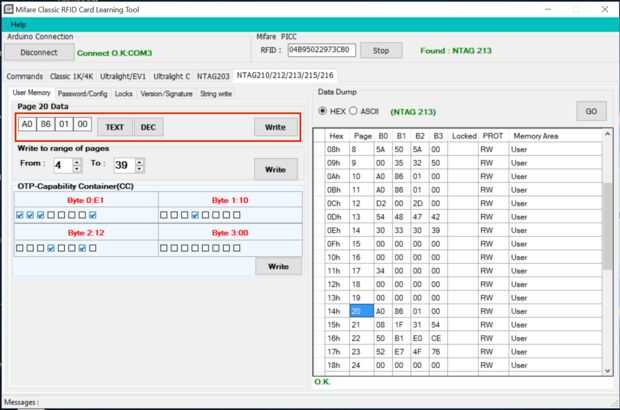This screenshot has width=620, height=410.
Task: Toggle fourth checkbox of Byte 2:12
Action: tap(51, 248)
